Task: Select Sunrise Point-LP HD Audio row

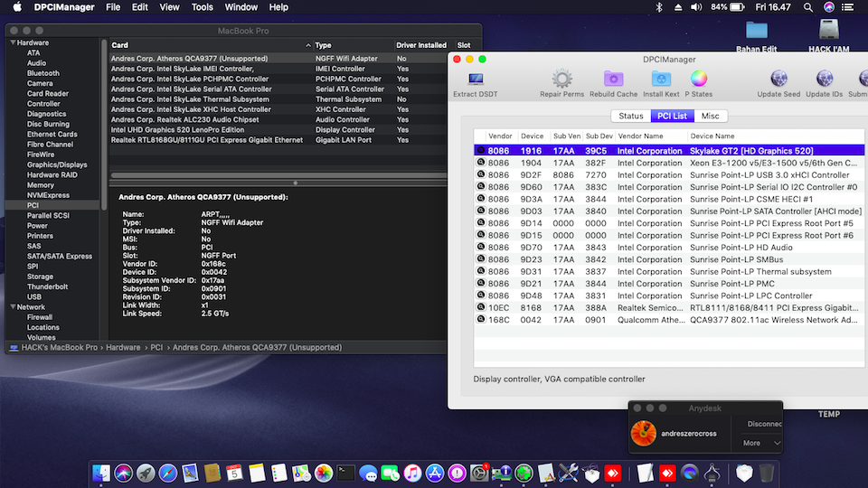Action: coord(669,248)
